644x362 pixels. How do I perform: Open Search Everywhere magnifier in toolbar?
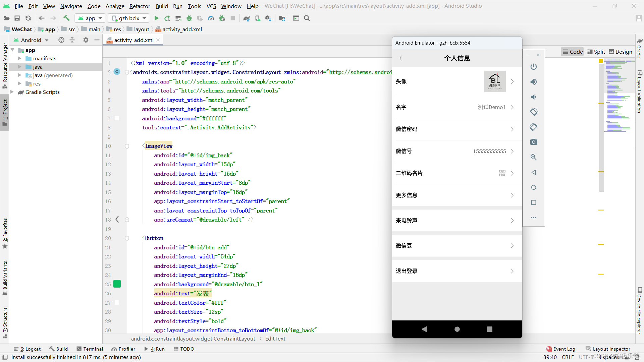(x=307, y=18)
